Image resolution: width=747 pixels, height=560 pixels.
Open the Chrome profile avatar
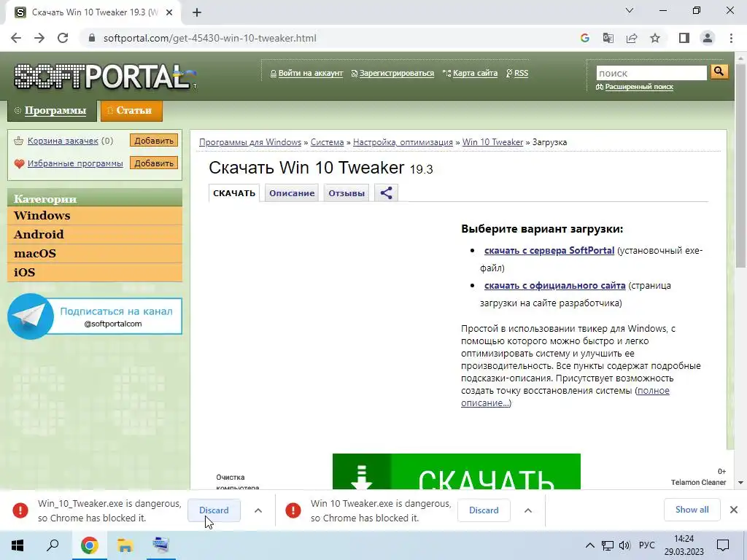click(x=708, y=38)
